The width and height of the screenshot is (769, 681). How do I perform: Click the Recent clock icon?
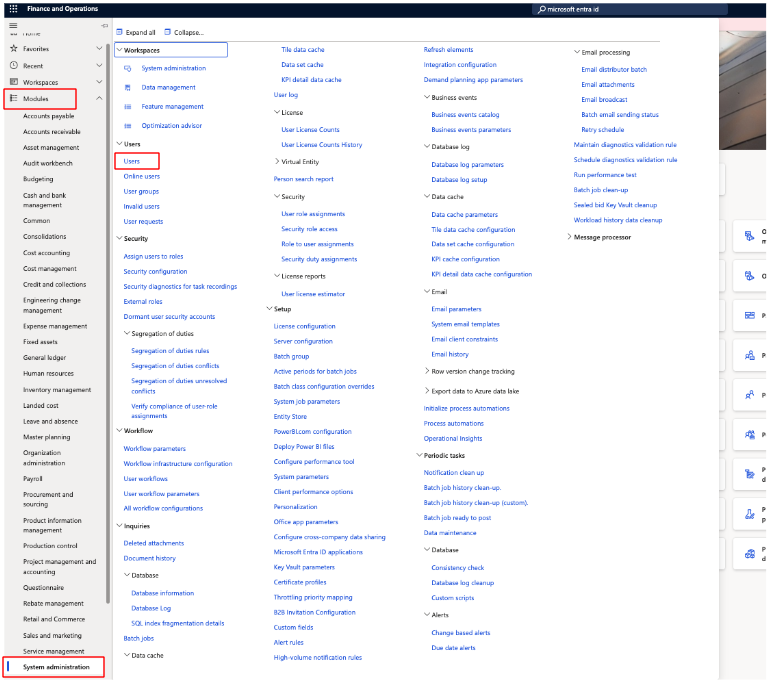click(13, 65)
